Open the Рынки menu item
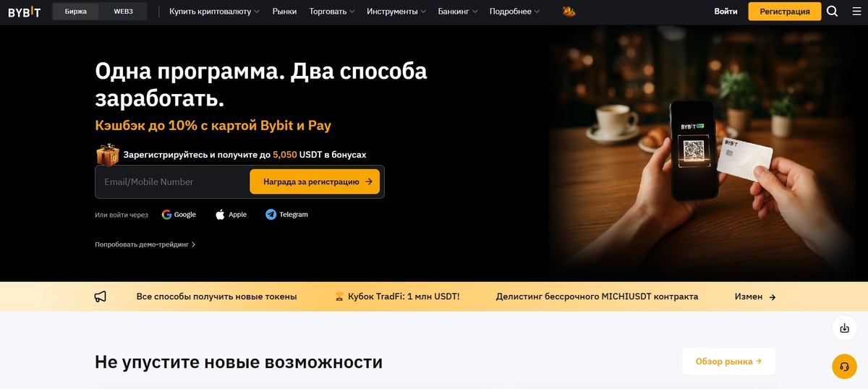Viewport: 868px width, 389px height. [x=284, y=12]
